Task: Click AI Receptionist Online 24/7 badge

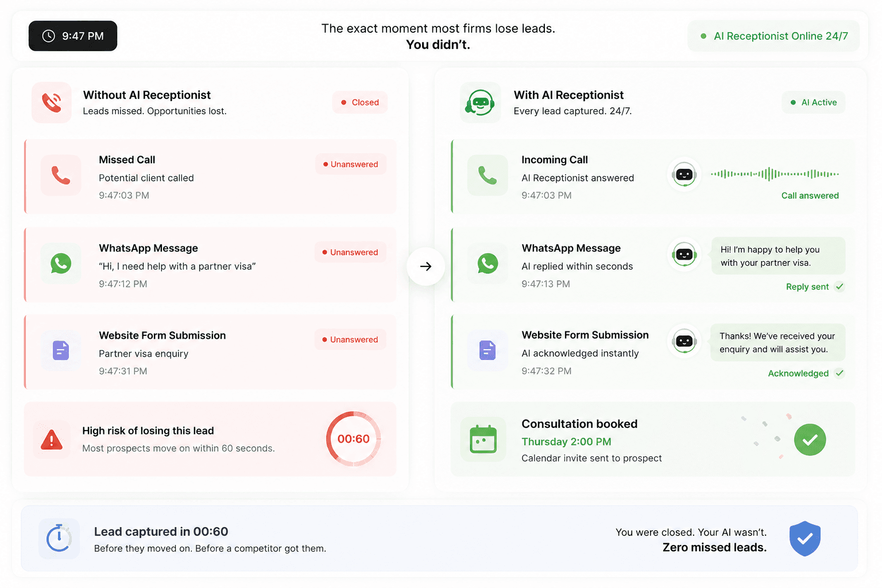Action: pyautogui.click(x=773, y=36)
